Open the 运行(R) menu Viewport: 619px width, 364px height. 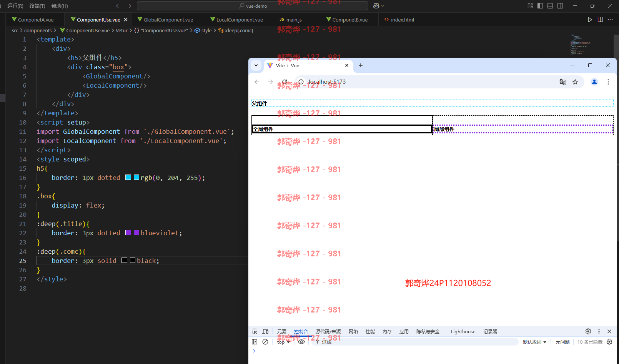tap(15, 6)
